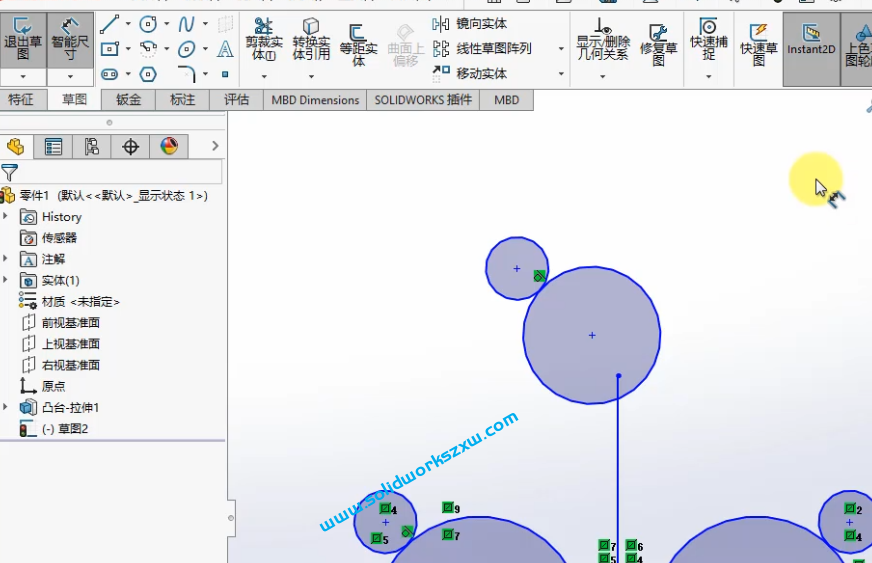Screen dimensions: 872x563
Task: Select the Line sketch tool
Action: (110, 24)
